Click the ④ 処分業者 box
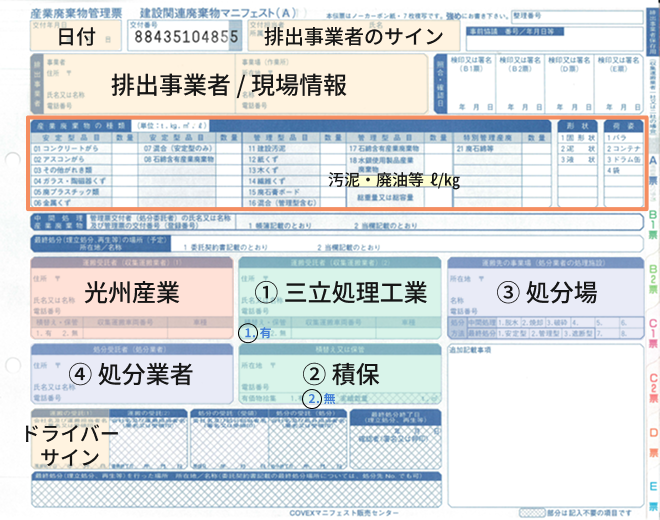Screen dimensions: 660x520 point(132,374)
